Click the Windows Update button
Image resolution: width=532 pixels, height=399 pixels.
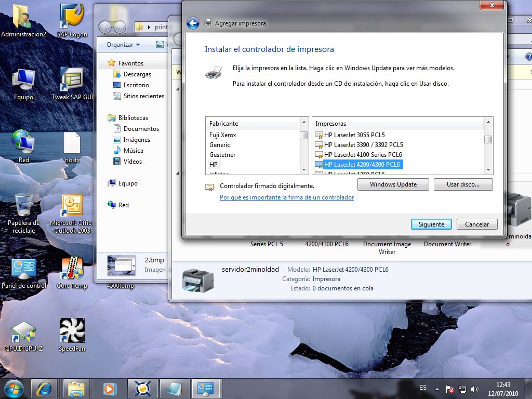[x=393, y=184]
